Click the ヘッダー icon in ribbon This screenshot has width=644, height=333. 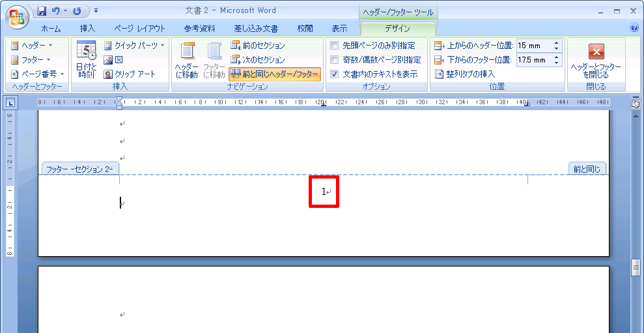click(15, 45)
